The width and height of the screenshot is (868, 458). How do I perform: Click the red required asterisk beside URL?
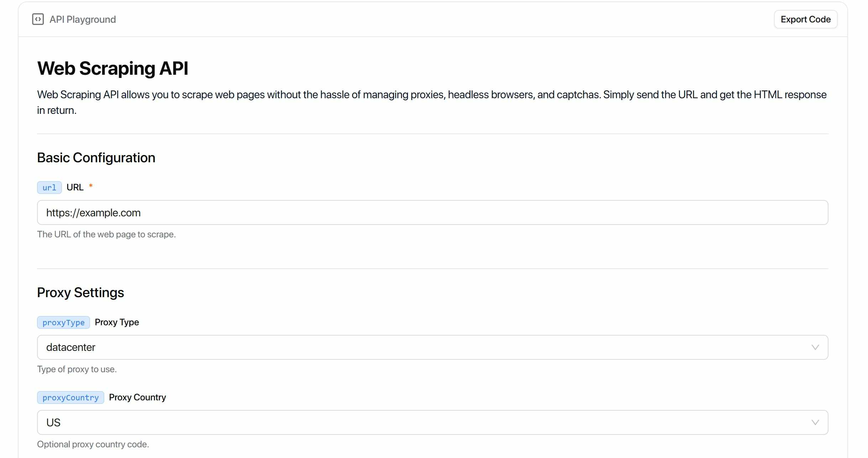click(x=91, y=186)
